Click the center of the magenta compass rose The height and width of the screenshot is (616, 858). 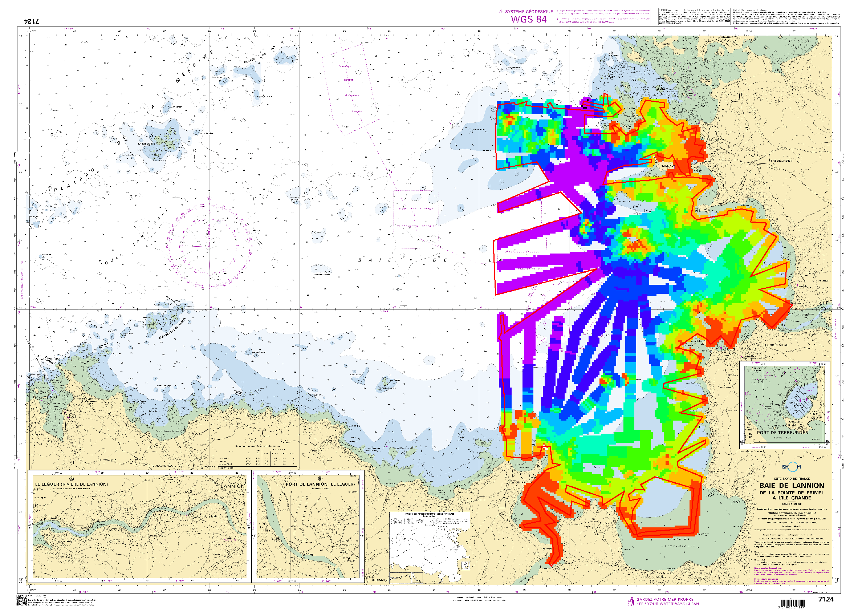pos(209,246)
